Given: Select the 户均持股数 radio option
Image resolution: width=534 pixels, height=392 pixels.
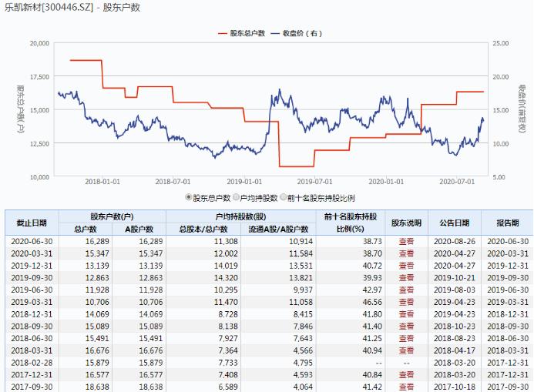Looking at the screenshot, I should coord(236,197).
